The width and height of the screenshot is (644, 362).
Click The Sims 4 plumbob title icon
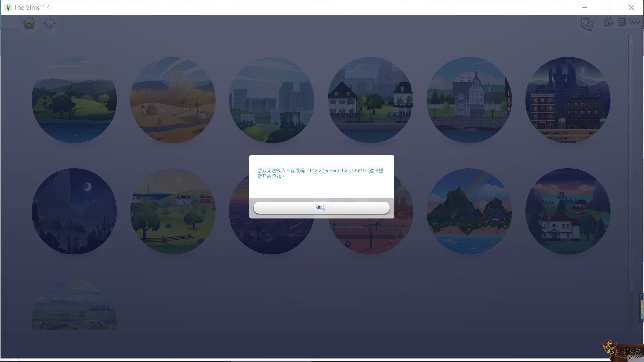8,7
